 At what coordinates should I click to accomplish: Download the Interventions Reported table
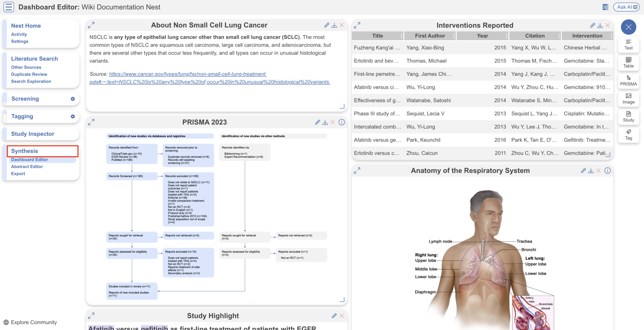tap(601, 25)
